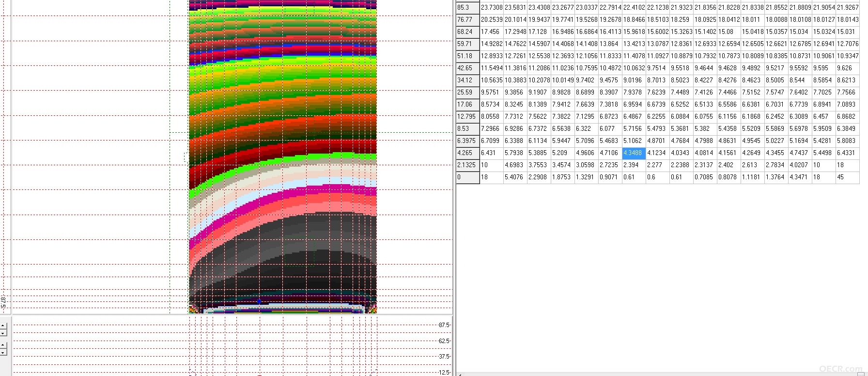Click the cell with value 15.08

729,32
